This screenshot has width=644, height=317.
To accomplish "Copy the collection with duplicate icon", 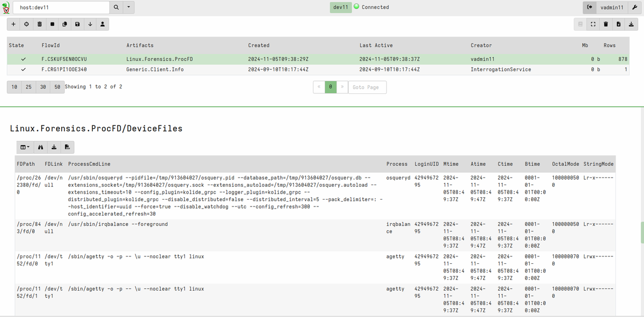I will pyautogui.click(x=64, y=24).
